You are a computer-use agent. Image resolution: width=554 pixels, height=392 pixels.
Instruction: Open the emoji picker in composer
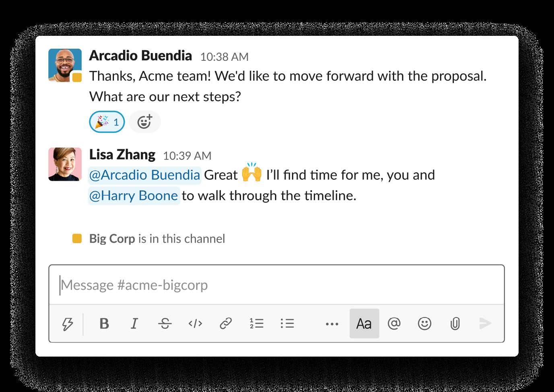pos(424,324)
